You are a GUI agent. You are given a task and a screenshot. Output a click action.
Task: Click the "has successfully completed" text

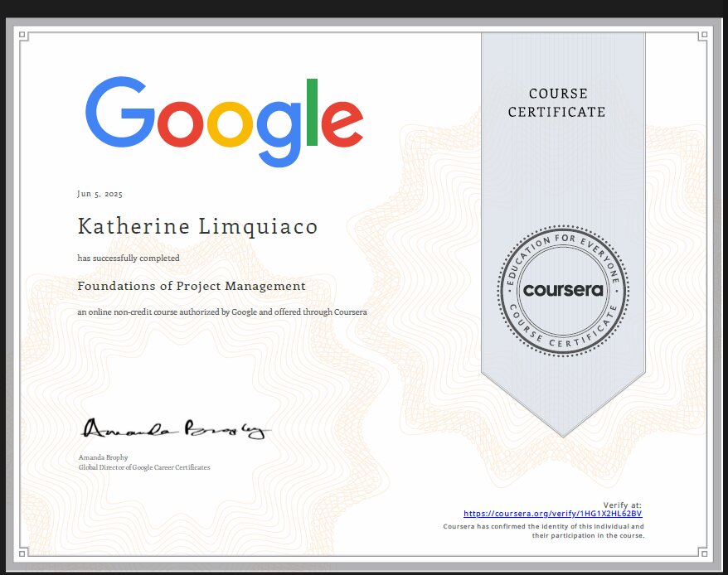pyautogui.click(x=129, y=259)
